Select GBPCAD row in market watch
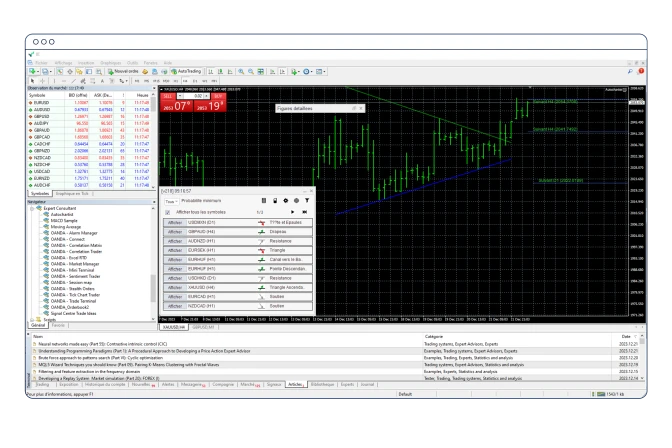Screen dimensions: 672x448 point(89,137)
